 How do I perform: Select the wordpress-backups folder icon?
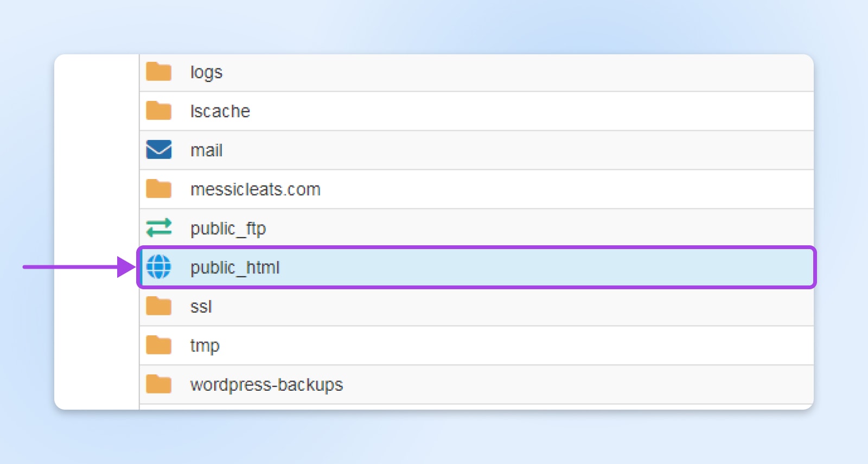(x=157, y=384)
